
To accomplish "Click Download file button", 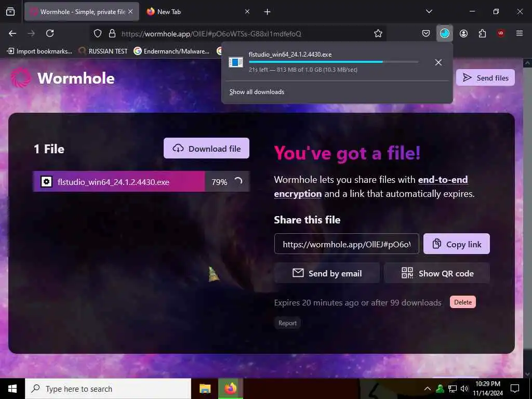I will point(206,148).
